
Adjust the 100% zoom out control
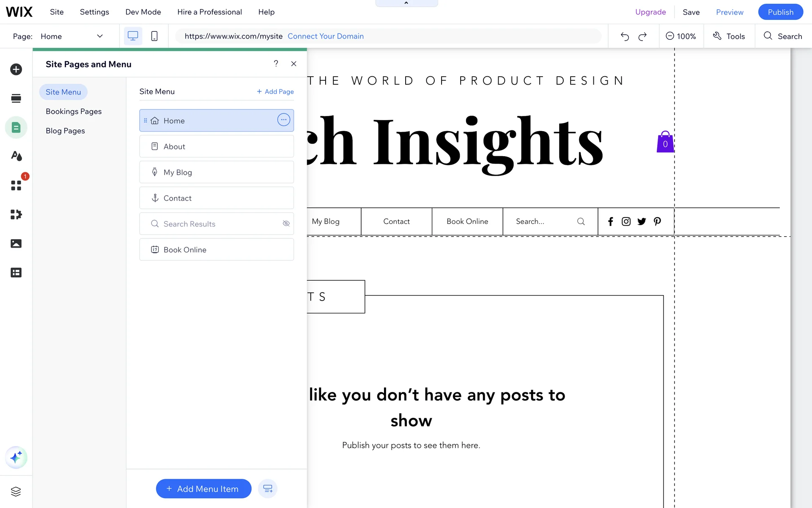click(x=670, y=36)
